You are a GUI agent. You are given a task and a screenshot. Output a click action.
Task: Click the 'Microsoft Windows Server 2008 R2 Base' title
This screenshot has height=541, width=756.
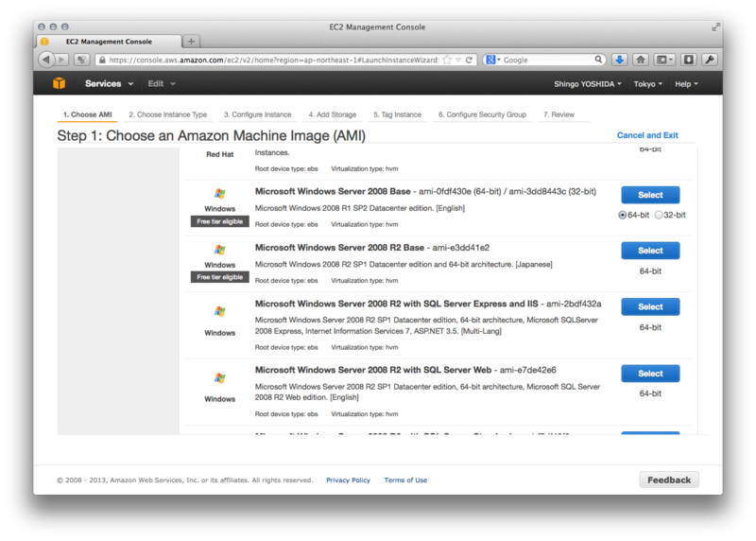tap(339, 248)
